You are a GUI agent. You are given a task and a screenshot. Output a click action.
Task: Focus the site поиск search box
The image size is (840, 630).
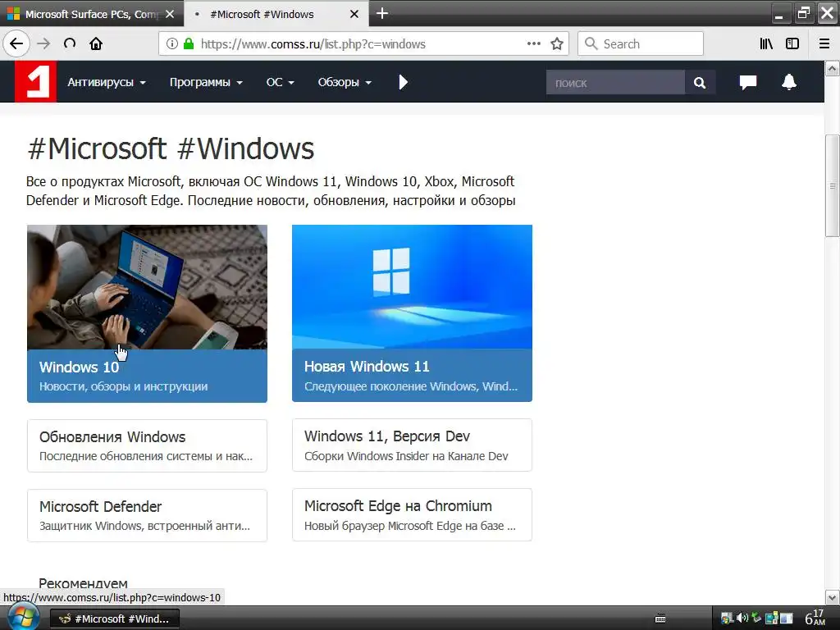point(615,83)
